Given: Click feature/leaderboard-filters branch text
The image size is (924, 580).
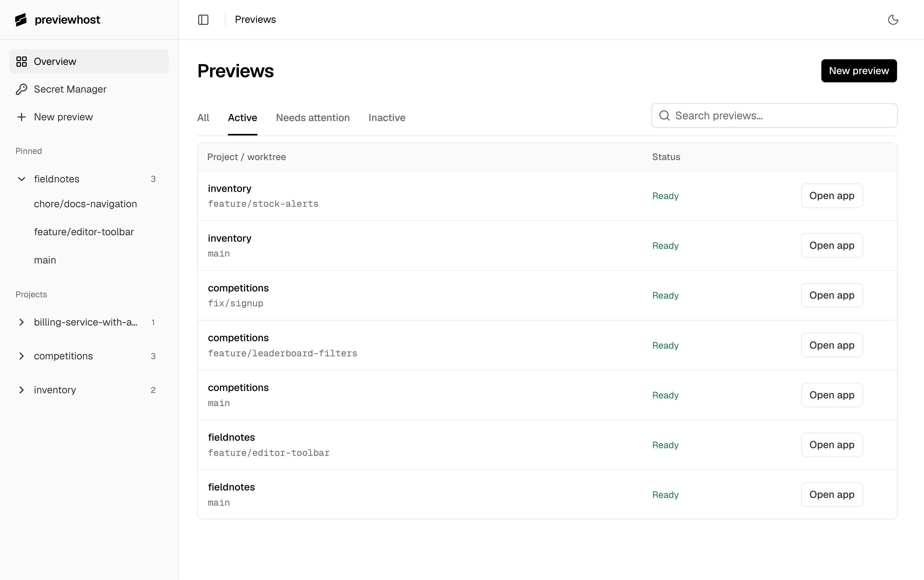Looking at the screenshot, I should click(282, 353).
